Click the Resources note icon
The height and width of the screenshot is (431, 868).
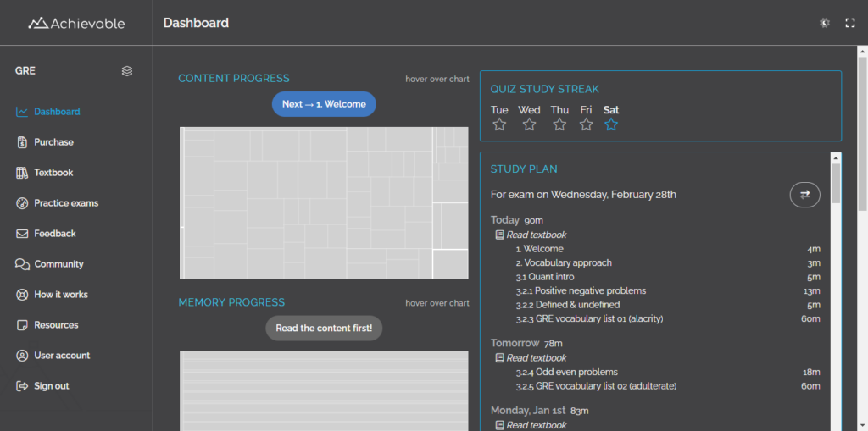tap(21, 325)
